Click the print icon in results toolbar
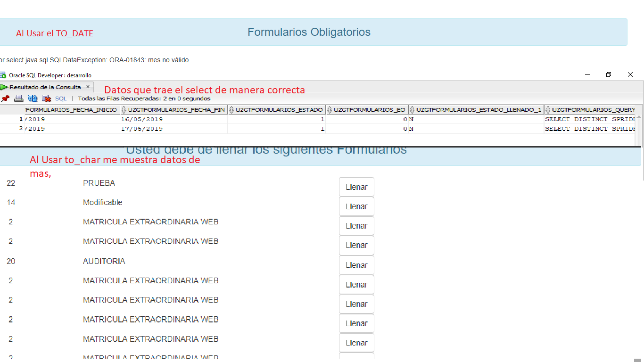The image size is (644, 362). coord(19,99)
